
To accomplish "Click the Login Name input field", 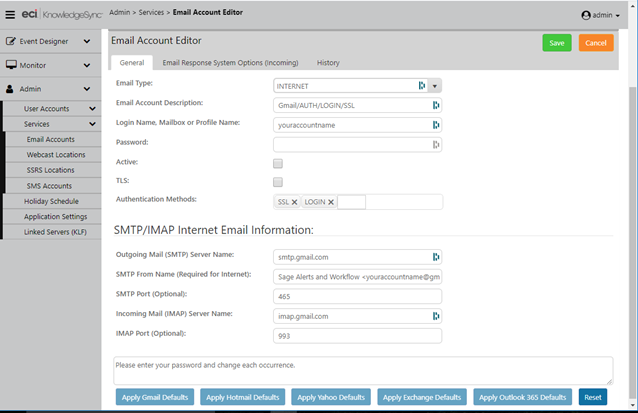I will [x=357, y=125].
